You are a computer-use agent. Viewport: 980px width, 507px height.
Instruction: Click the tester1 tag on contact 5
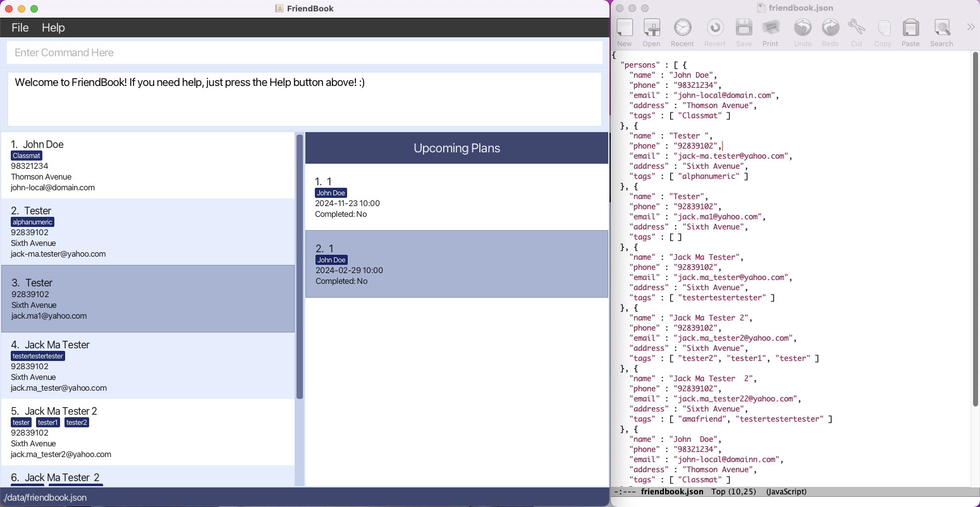(x=47, y=422)
